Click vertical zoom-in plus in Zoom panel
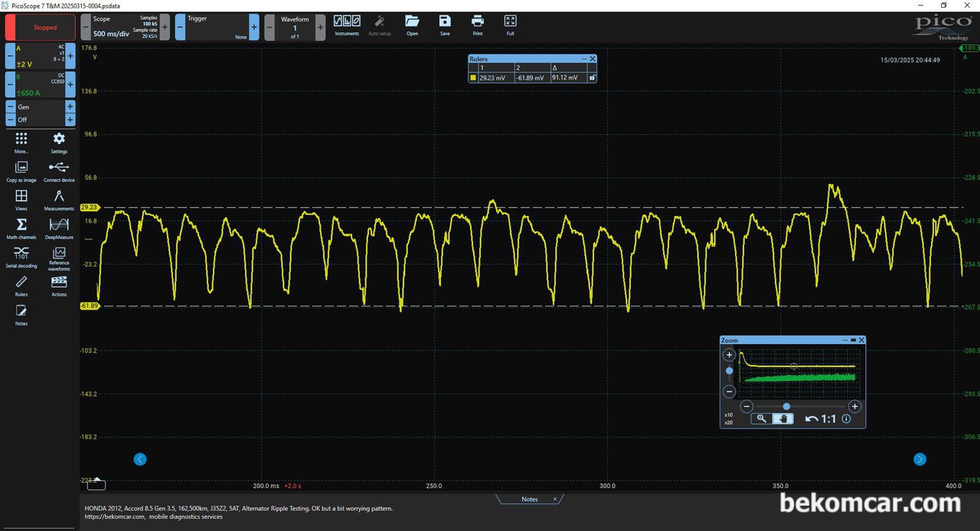Screen dimensions: 980x531 pyautogui.click(x=730, y=355)
